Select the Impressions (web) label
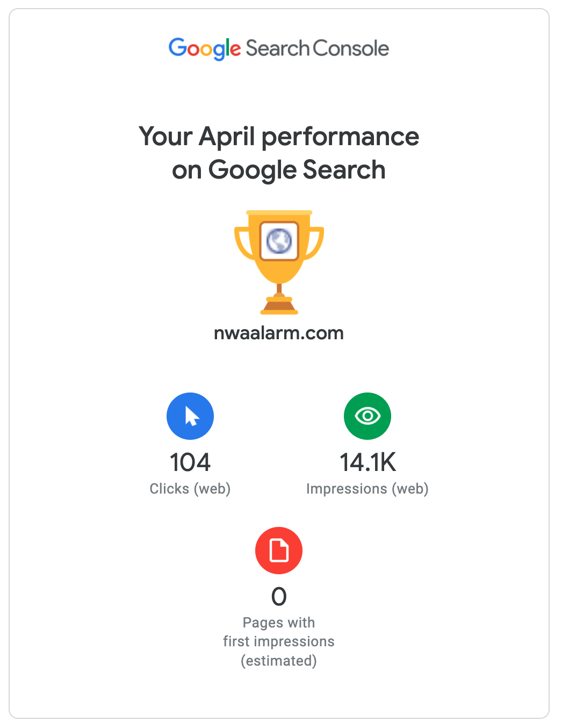 pos(368,489)
